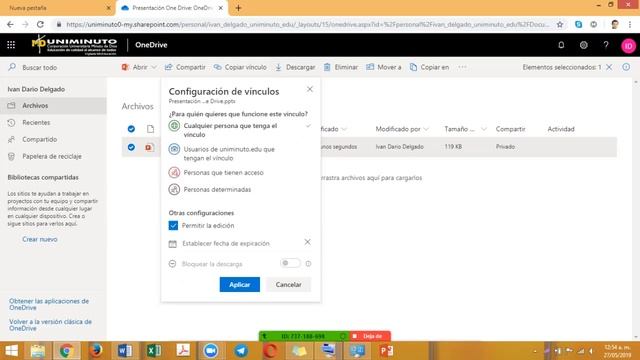
Task: Open Telegram from taskbar
Action: (241, 351)
